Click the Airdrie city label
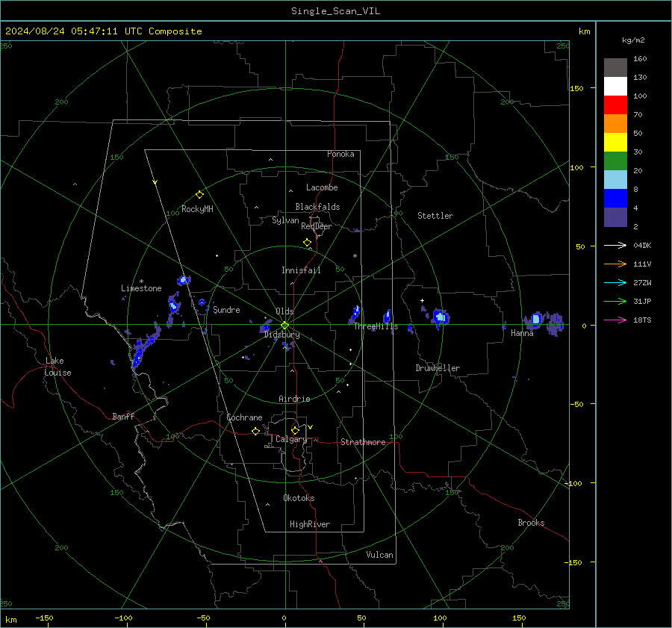672x628 pixels. (294, 399)
